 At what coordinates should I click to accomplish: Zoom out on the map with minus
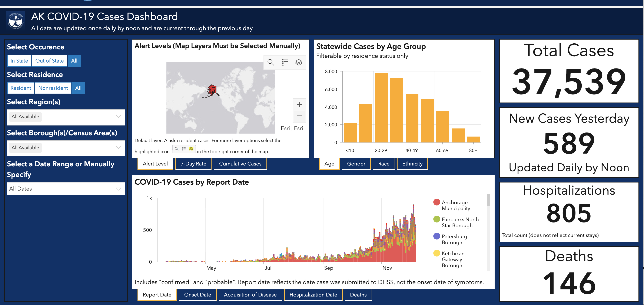(299, 116)
